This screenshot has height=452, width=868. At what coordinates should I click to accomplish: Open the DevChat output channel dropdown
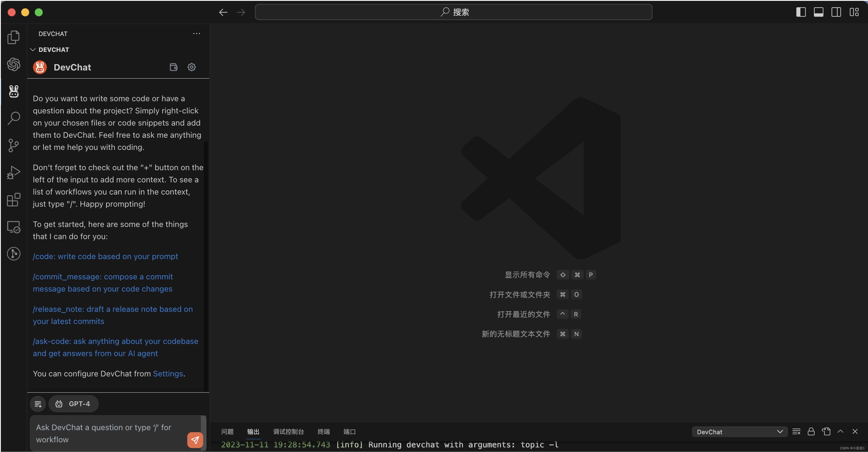click(x=739, y=432)
